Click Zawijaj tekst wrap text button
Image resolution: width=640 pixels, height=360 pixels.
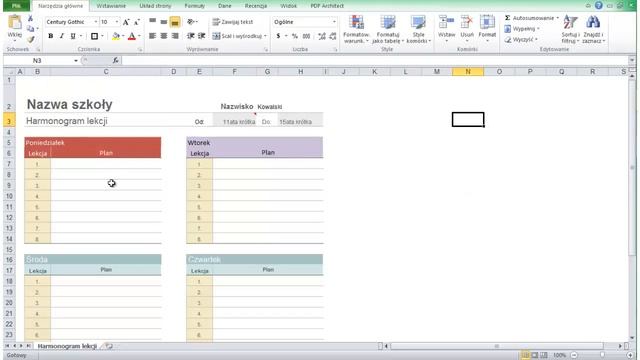click(233, 22)
